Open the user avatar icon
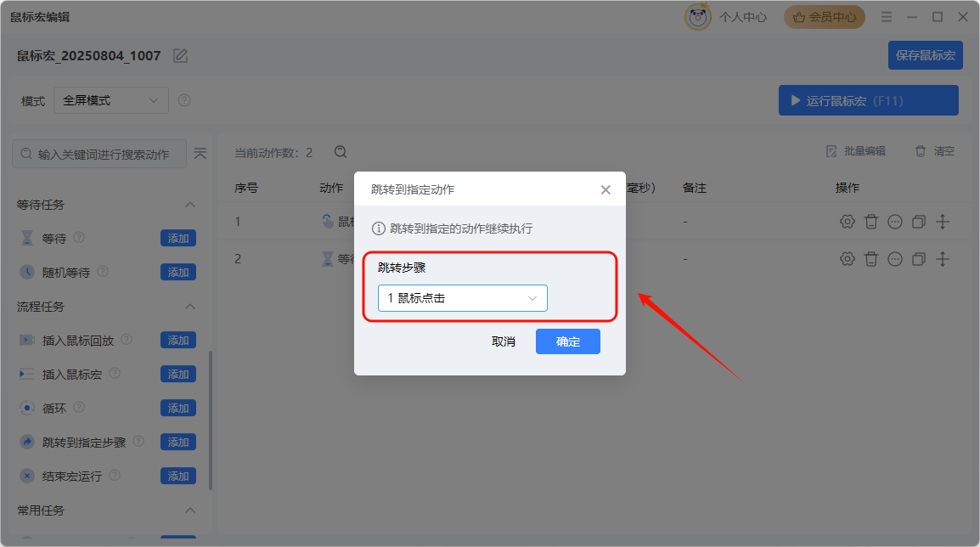This screenshot has width=980, height=547. click(697, 17)
